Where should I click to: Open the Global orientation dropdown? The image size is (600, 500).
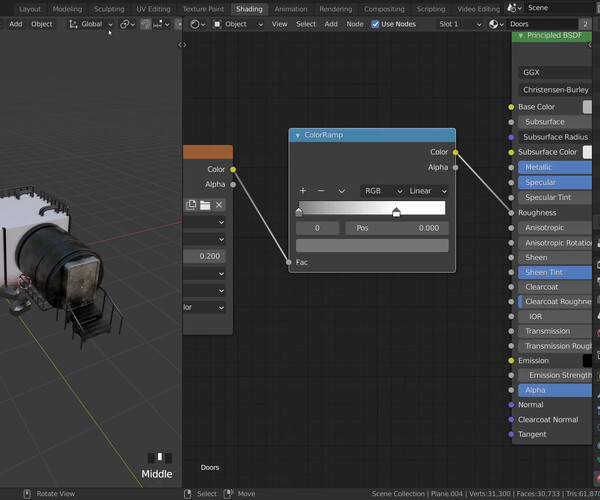91,24
